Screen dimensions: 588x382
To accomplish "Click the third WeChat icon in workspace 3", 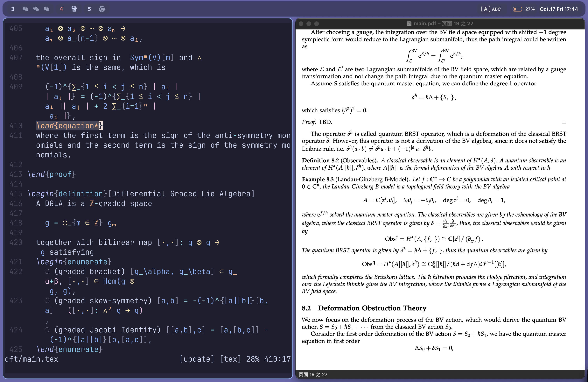I will [x=47, y=9].
